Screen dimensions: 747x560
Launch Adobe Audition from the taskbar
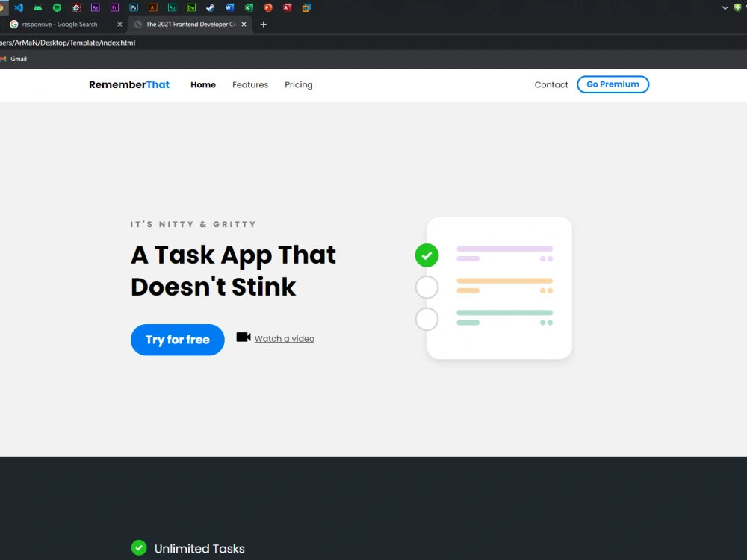(172, 7)
